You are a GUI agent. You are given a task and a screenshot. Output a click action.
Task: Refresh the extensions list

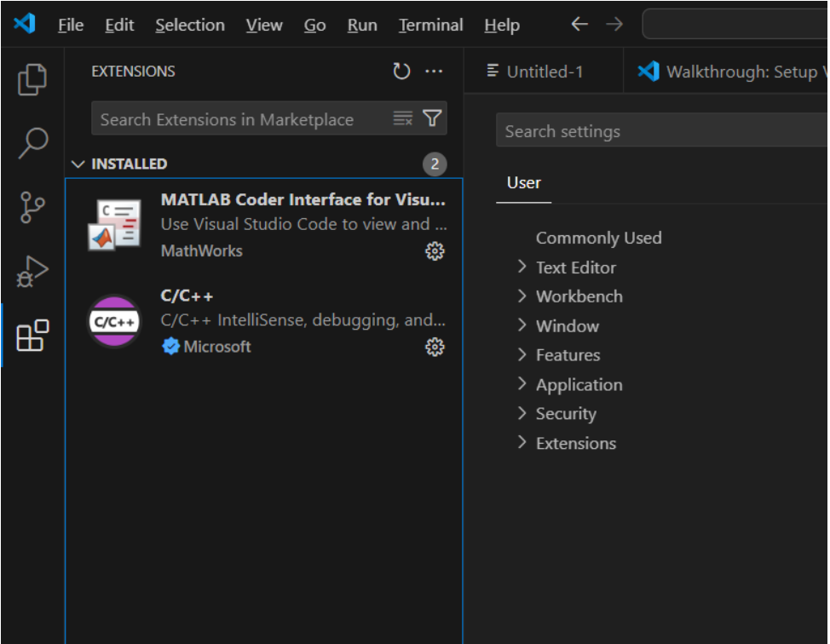(401, 71)
